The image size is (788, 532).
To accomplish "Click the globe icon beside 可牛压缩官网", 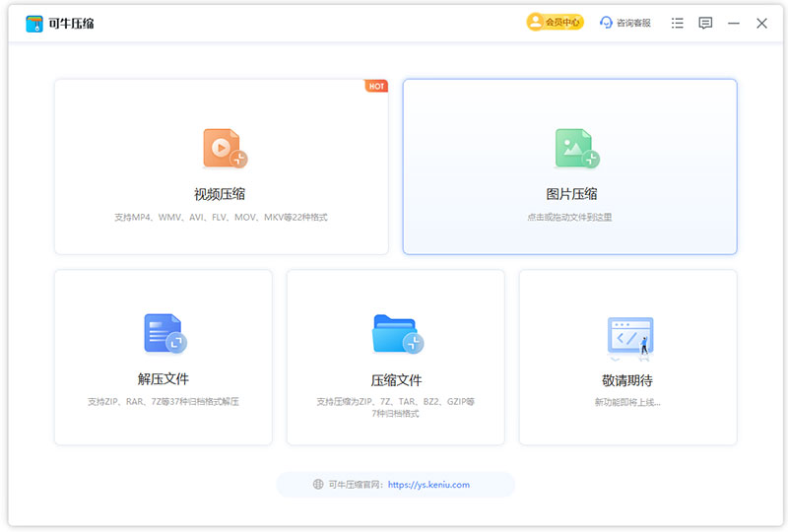I will (x=318, y=485).
